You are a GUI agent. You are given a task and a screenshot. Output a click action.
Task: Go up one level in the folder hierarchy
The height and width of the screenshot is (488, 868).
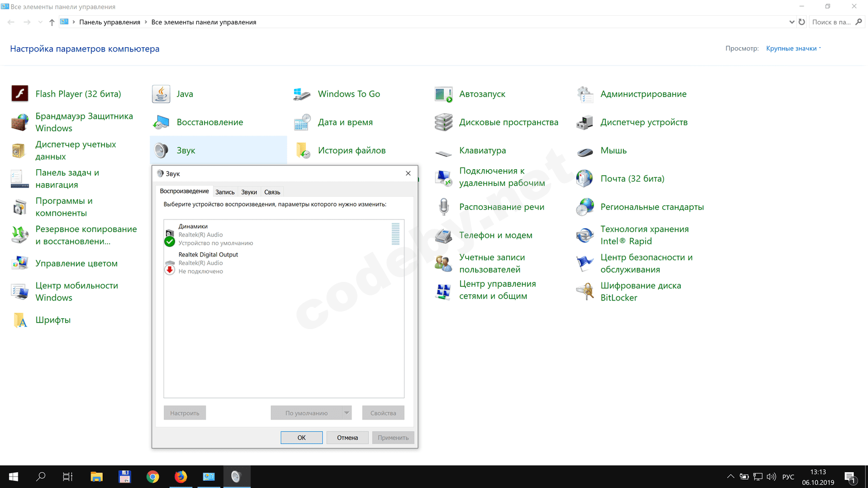[52, 22]
